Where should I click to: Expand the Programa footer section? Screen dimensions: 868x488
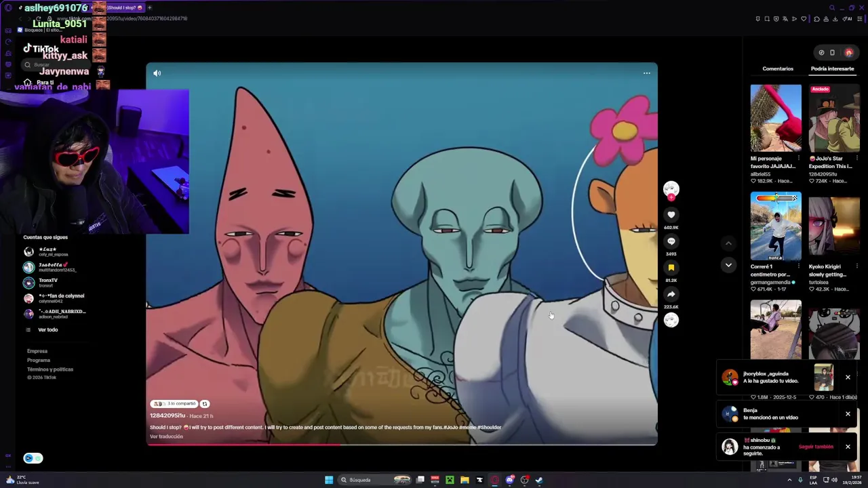(39, 360)
